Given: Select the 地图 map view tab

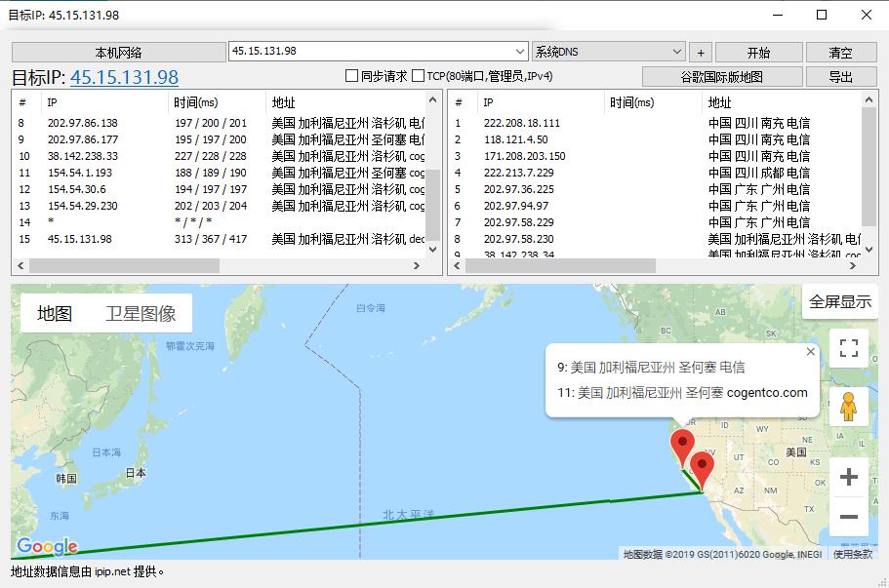Looking at the screenshot, I should pos(55,313).
